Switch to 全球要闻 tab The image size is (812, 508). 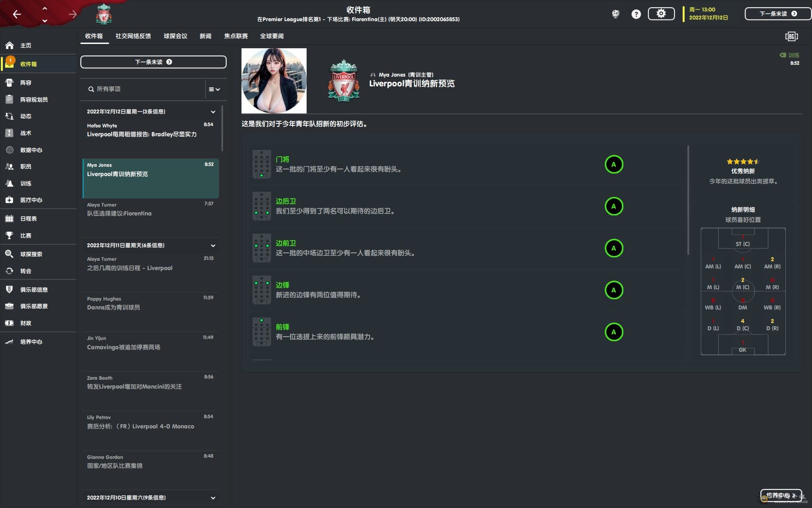click(272, 36)
